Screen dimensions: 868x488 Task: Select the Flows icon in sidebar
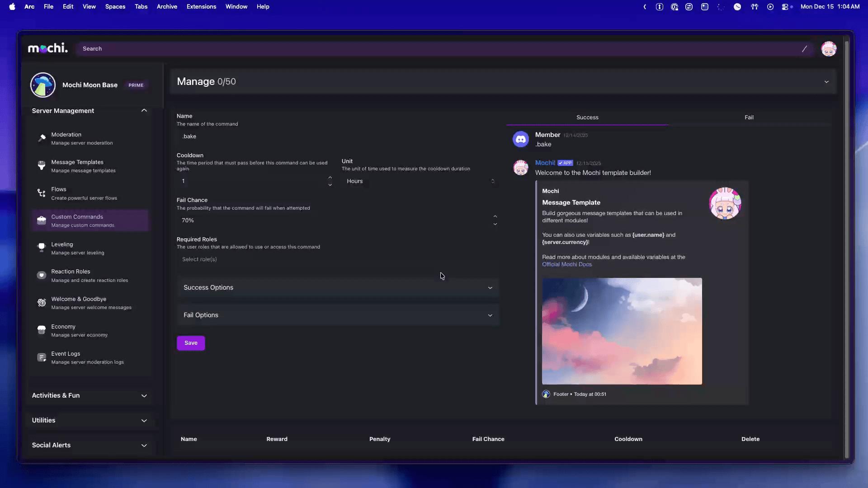(x=42, y=193)
